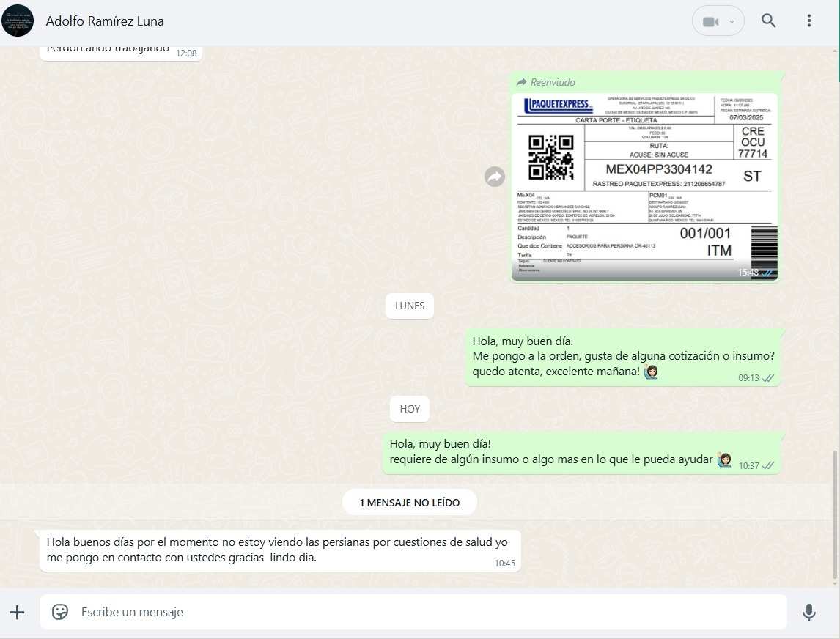Click the forward arrow beside the image
The height and width of the screenshot is (639, 840).
tap(495, 177)
